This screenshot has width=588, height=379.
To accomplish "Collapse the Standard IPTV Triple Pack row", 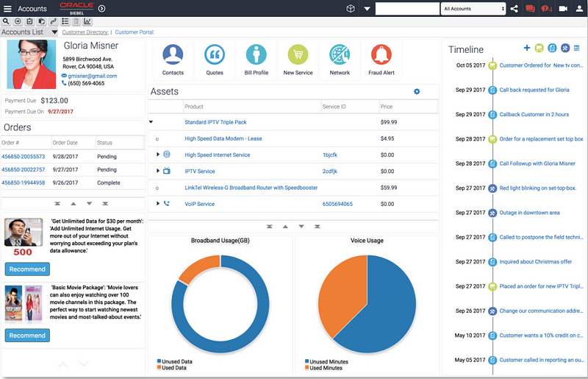I will coord(151,122).
